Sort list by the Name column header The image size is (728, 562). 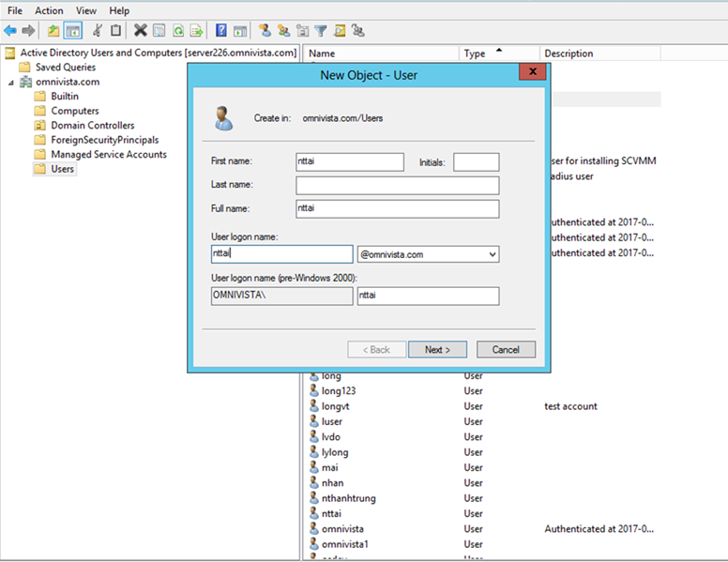point(382,53)
